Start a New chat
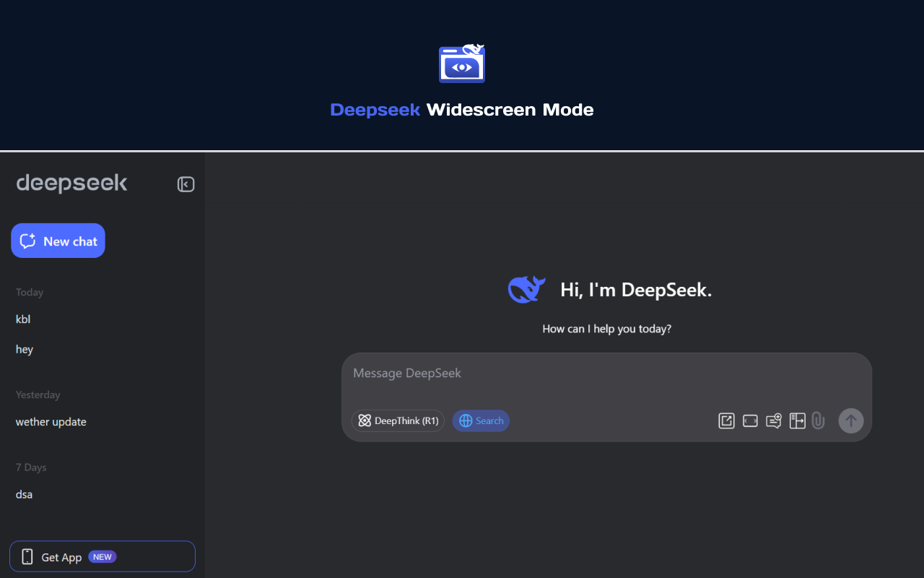Screen dimensions: 924x578 (58, 241)
